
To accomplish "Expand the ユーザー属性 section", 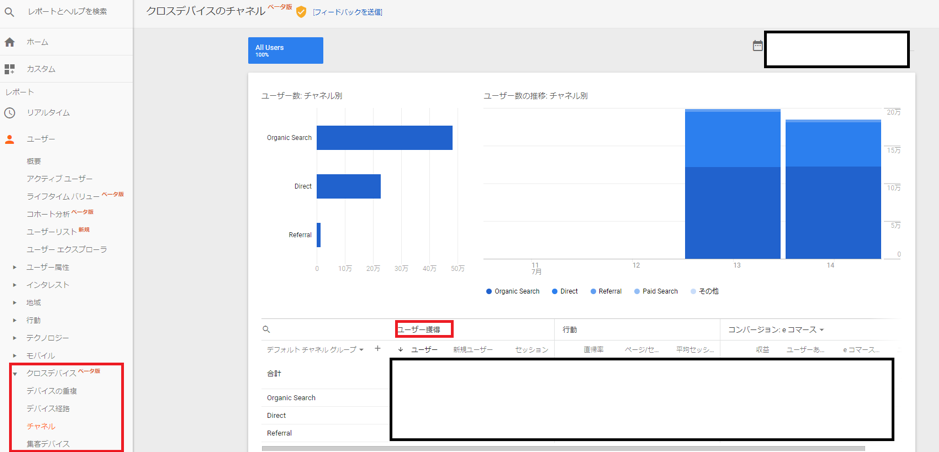I will (x=15, y=268).
